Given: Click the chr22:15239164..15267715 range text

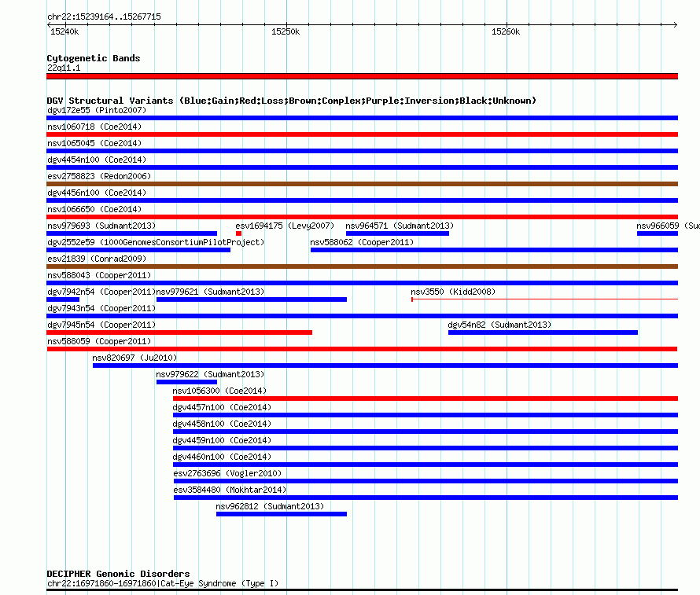Looking at the screenshot, I should click(104, 17).
